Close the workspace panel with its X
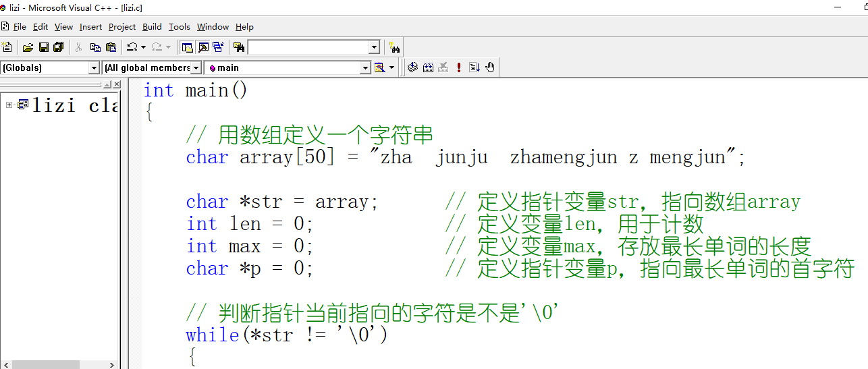This screenshot has height=369, width=868. [x=117, y=84]
